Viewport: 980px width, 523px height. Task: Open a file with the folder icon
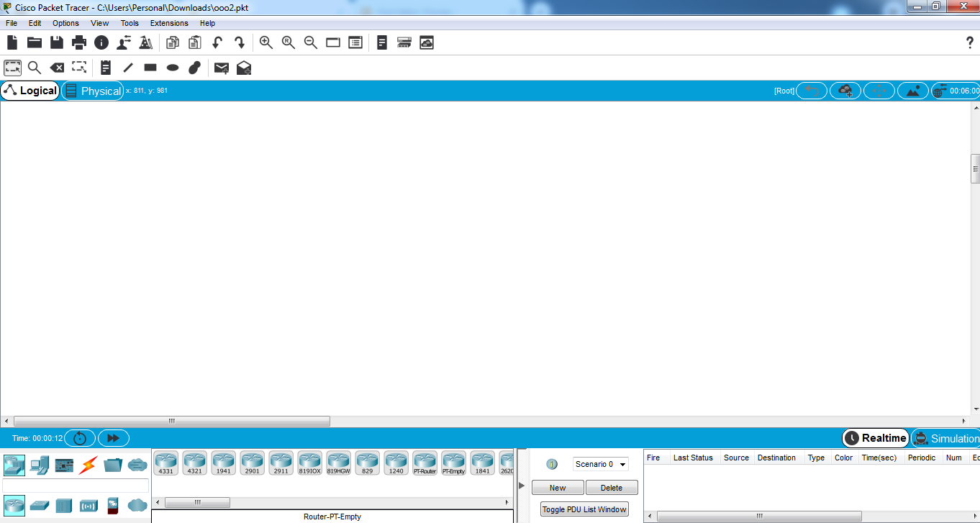[35, 42]
